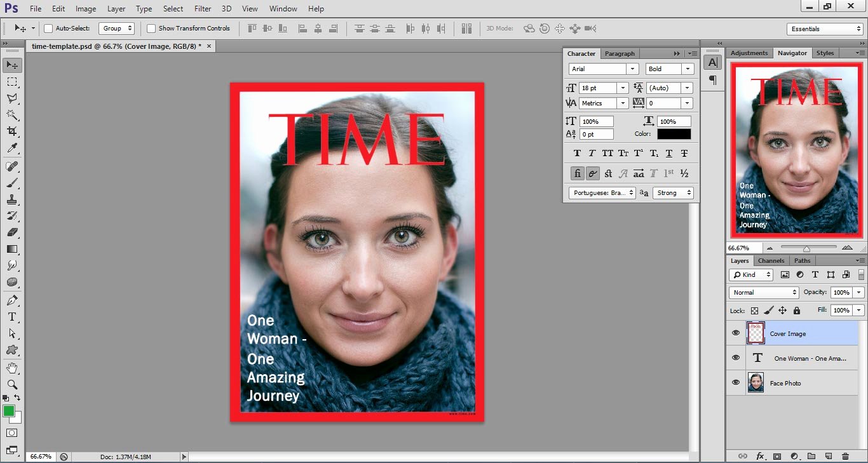Click the baseline shift 0 pt field
868x463 pixels.
pos(597,134)
